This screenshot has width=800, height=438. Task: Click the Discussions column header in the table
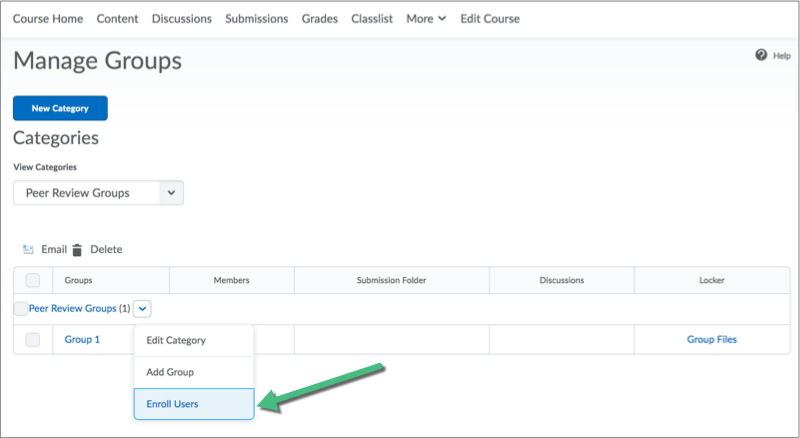pyautogui.click(x=562, y=280)
